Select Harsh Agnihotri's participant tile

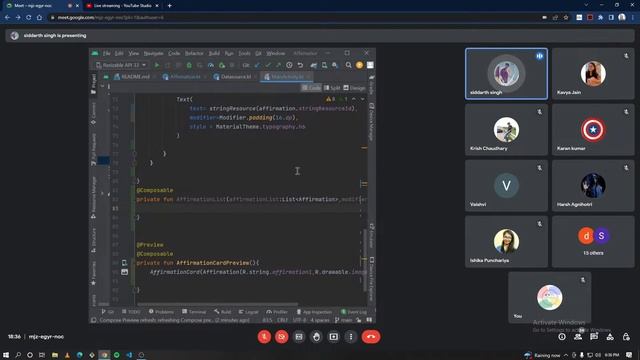pos(593,186)
